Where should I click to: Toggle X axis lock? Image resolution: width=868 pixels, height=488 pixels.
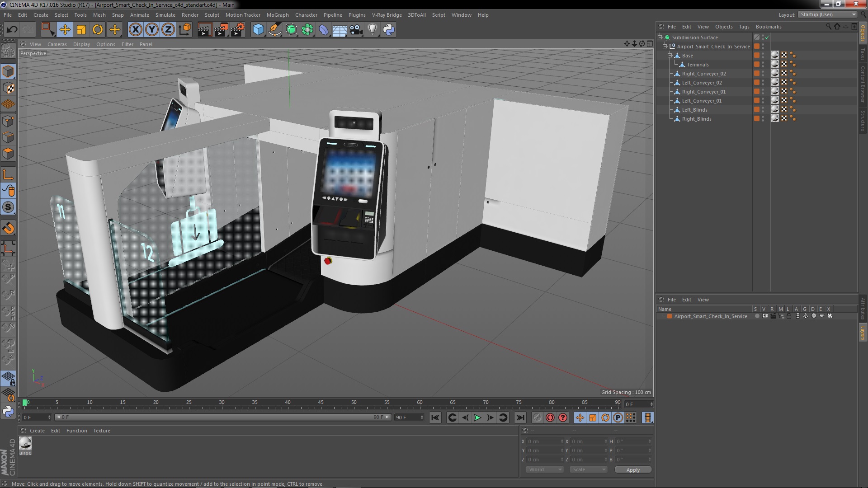(135, 30)
